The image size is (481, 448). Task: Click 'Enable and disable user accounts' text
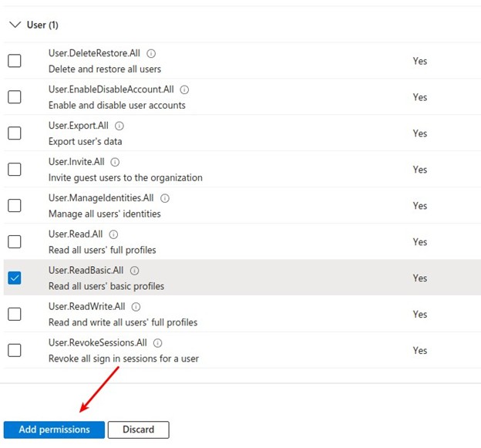tap(117, 105)
